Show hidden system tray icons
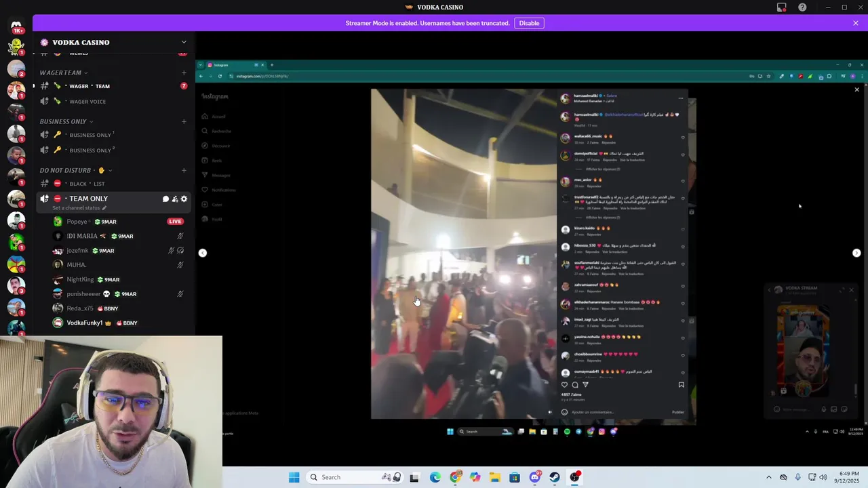This screenshot has width=868, height=488. [x=769, y=477]
